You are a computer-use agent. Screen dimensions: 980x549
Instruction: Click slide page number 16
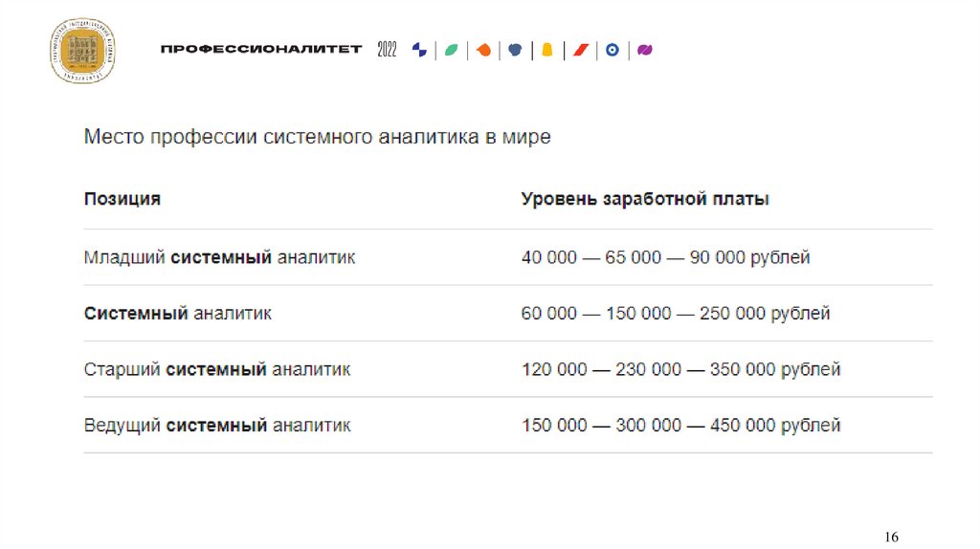(891, 537)
